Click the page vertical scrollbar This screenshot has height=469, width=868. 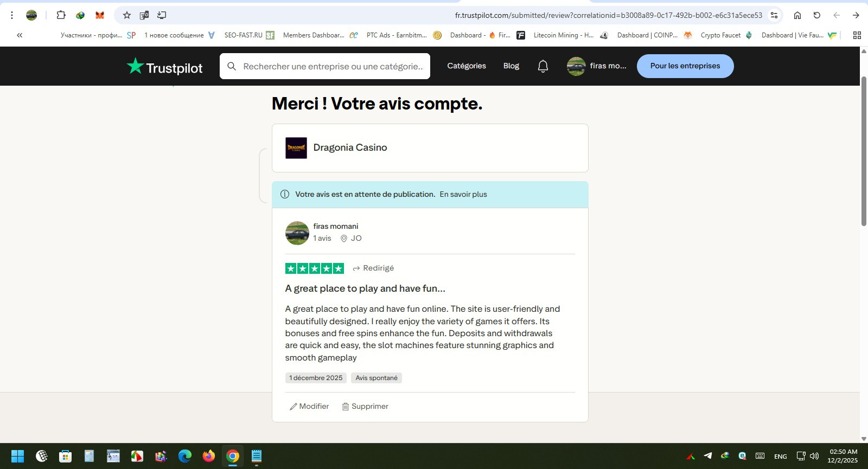click(864, 151)
